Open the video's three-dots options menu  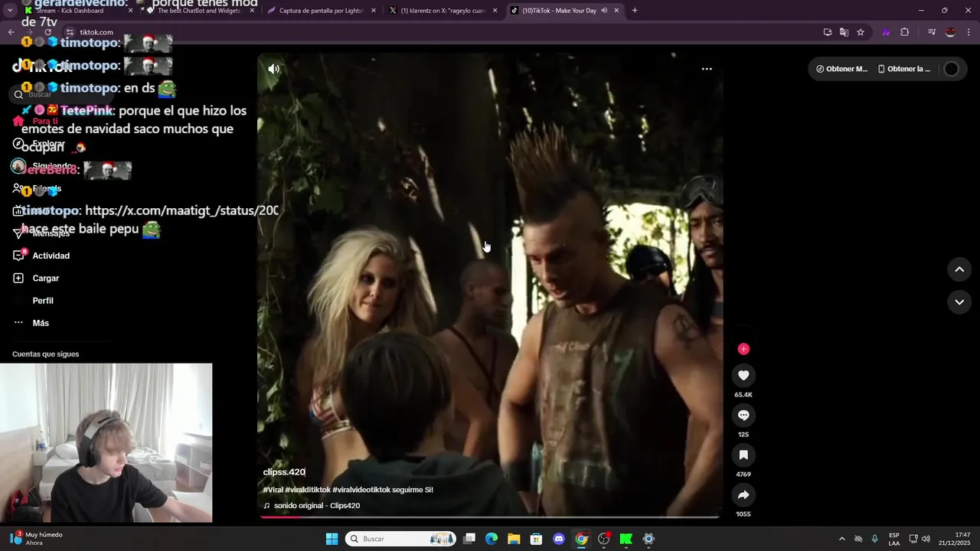707,69
